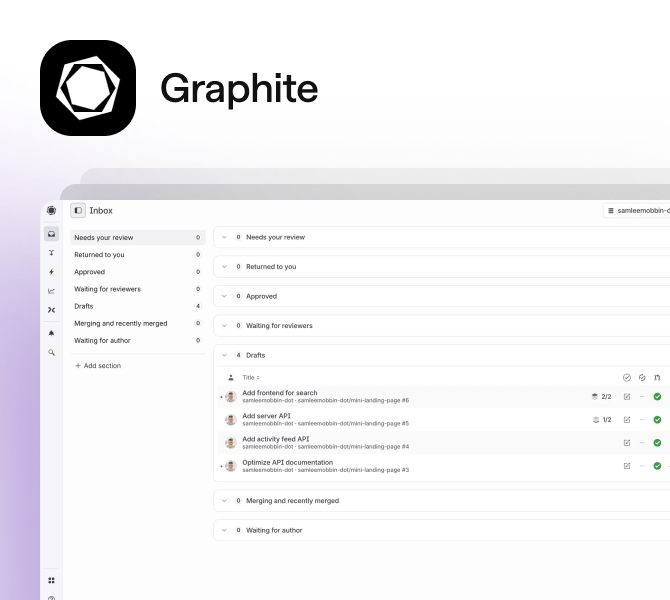This screenshot has height=600, width=670.
Task: Collapse the Waiting for author section chevron
Action: (224, 530)
